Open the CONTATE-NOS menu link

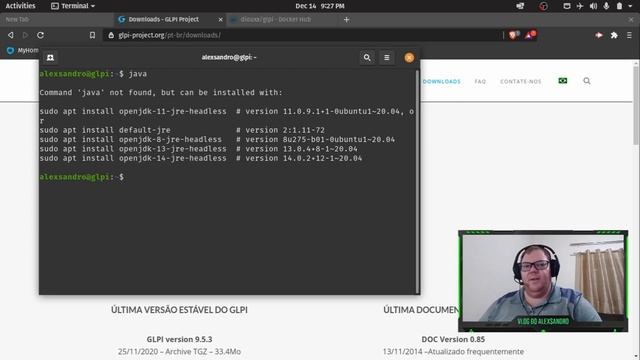tap(520, 81)
